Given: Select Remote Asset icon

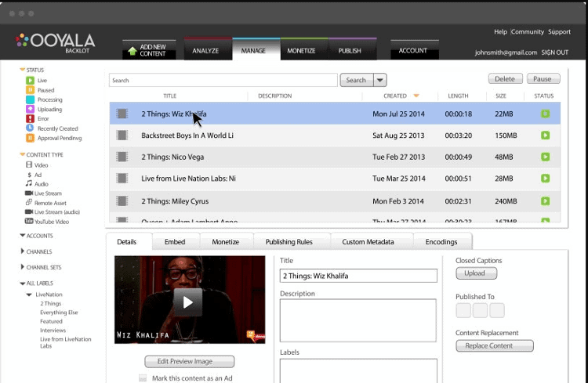Looking at the screenshot, I should [x=29, y=202].
